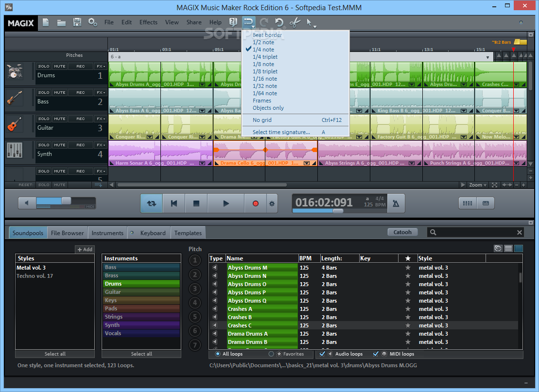Open program settings gear icon
Viewport: 539px width, 392px height.
tap(92, 22)
